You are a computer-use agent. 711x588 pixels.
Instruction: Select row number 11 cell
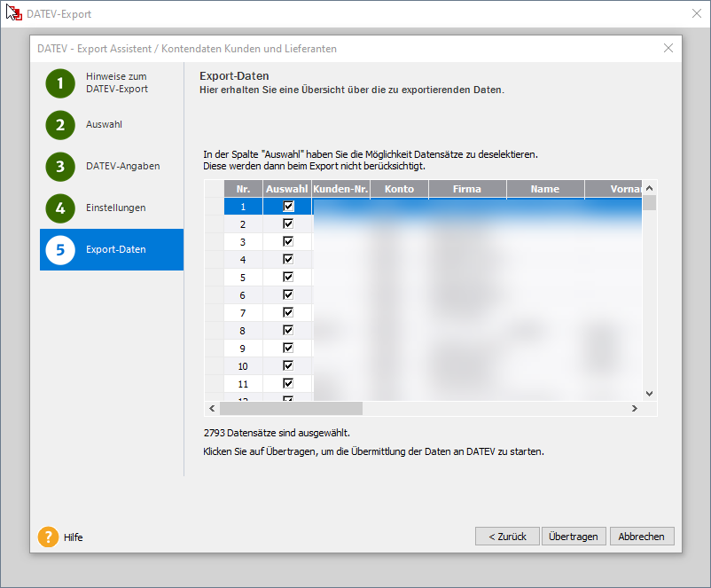coord(244,383)
